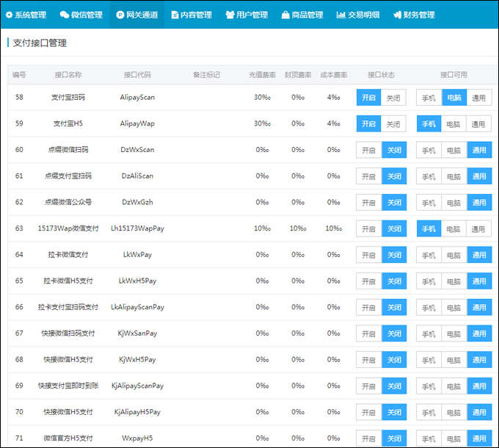Set AlipayWap availability to 通用

tap(478, 124)
